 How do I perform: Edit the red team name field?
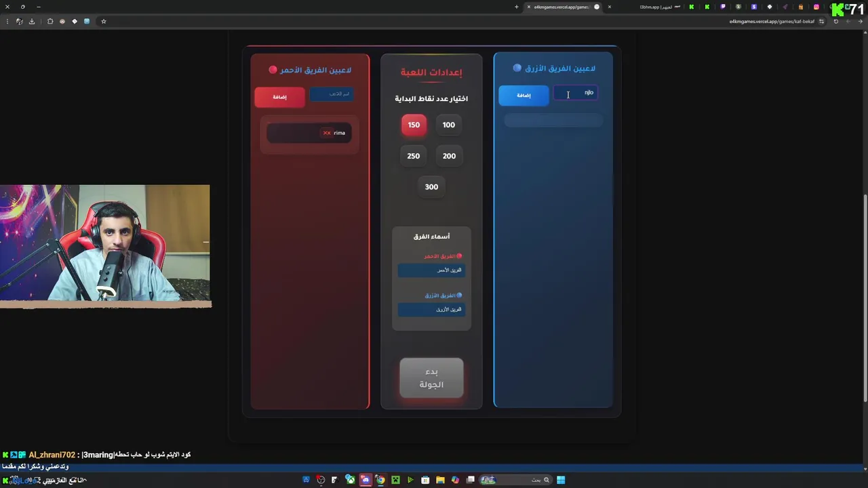point(431,270)
